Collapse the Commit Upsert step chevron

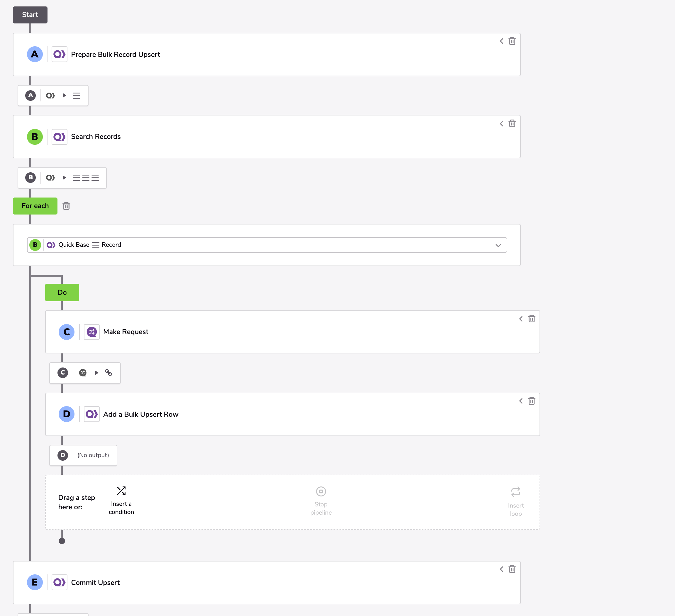point(501,569)
